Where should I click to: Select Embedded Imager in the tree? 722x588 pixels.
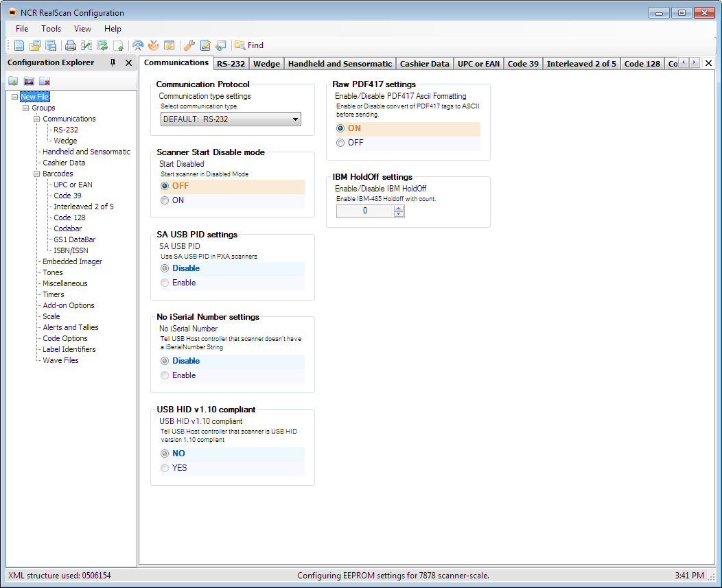coord(72,261)
